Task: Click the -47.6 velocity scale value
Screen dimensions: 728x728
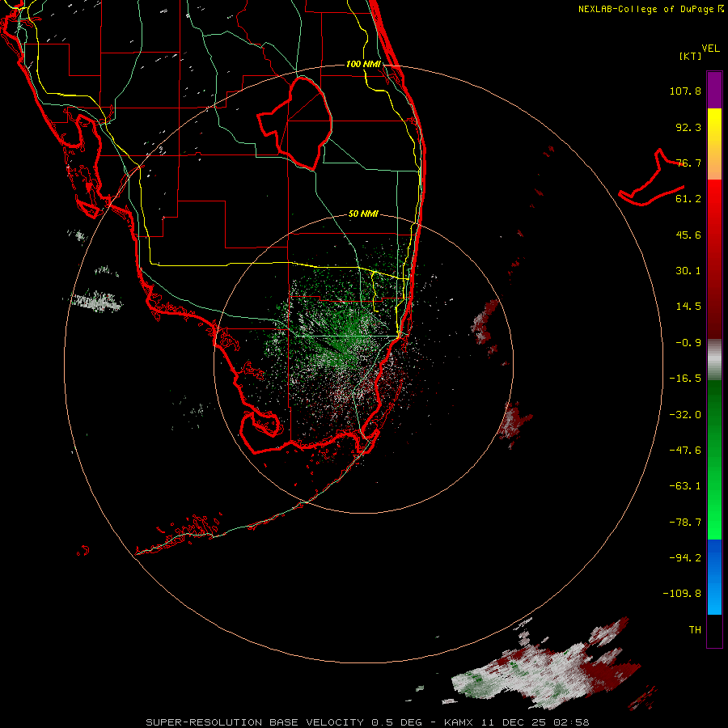Action: [685, 451]
